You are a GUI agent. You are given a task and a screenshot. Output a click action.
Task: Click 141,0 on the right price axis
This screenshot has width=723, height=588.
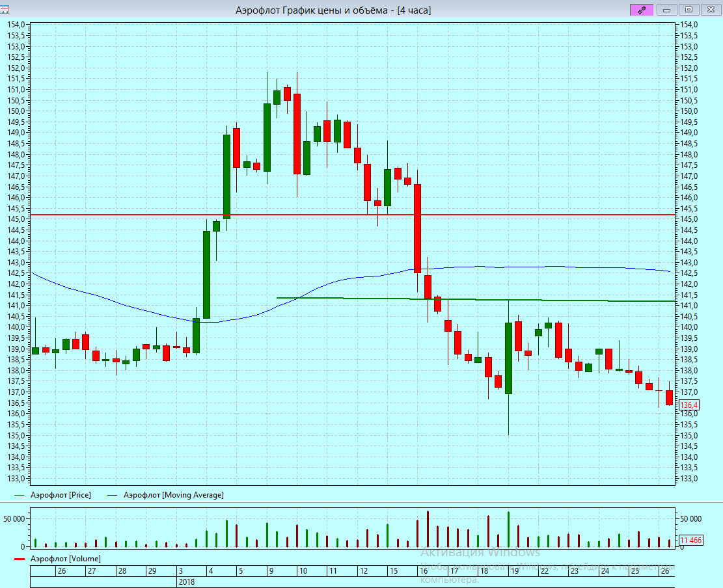pyautogui.click(x=689, y=306)
